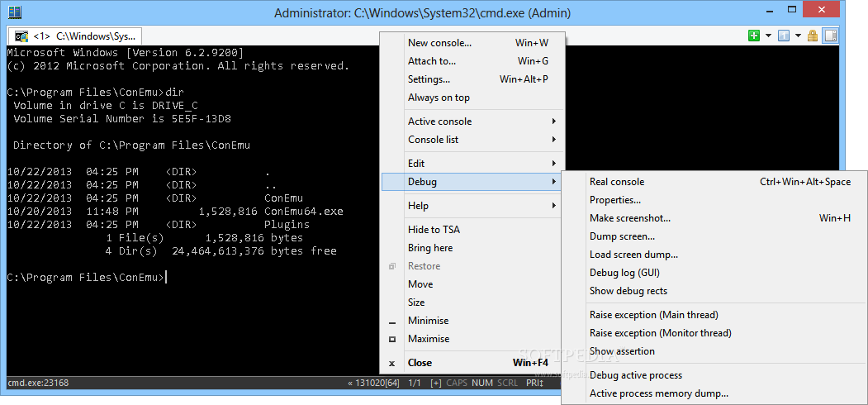Choose Move from the system menu
The width and height of the screenshot is (868, 405).
click(x=472, y=284)
